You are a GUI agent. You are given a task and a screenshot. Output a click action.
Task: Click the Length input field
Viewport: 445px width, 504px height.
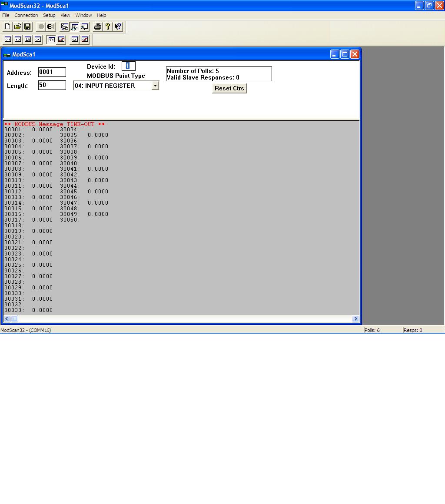52,85
